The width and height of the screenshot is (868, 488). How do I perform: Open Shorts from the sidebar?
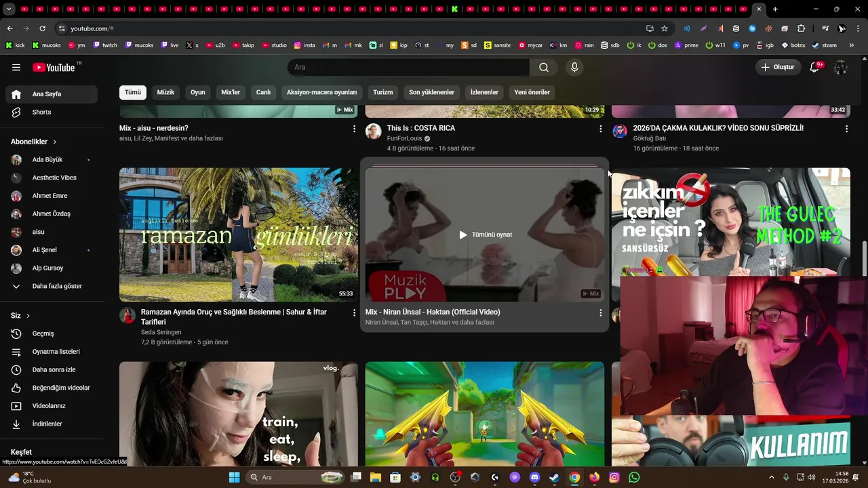pos(52,112)
